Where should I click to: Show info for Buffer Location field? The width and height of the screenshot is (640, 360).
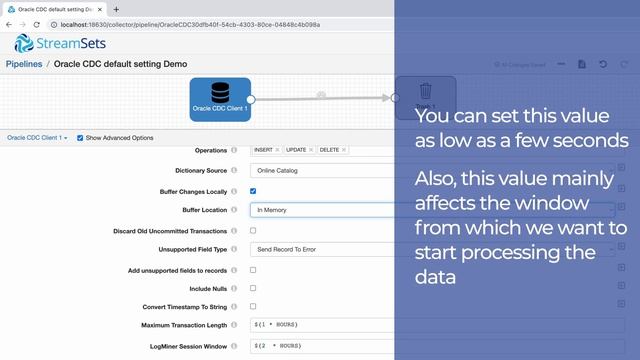coord(234,210)
